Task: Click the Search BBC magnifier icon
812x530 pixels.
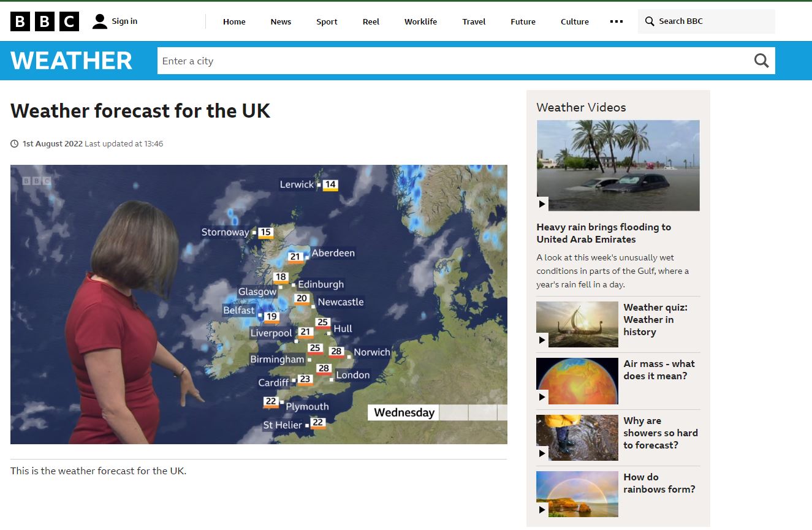Action: (x=650, y=21)
